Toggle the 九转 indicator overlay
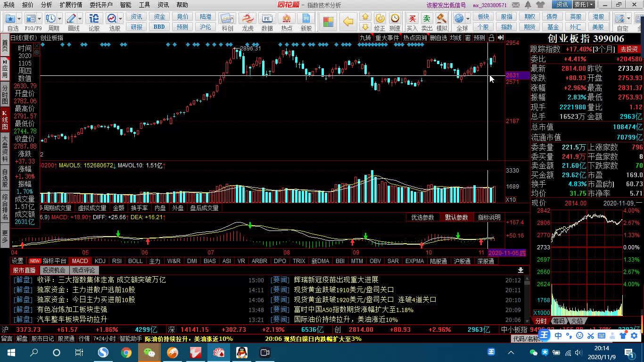This screenshot has width=644, height=362. click(365, 38)
